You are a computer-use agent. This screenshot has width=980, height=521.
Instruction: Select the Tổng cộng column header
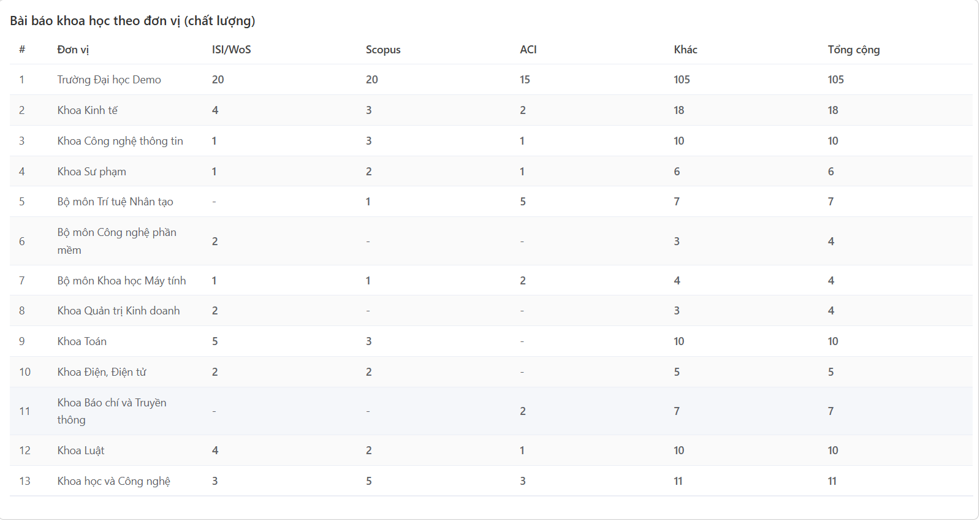[853, 50]
